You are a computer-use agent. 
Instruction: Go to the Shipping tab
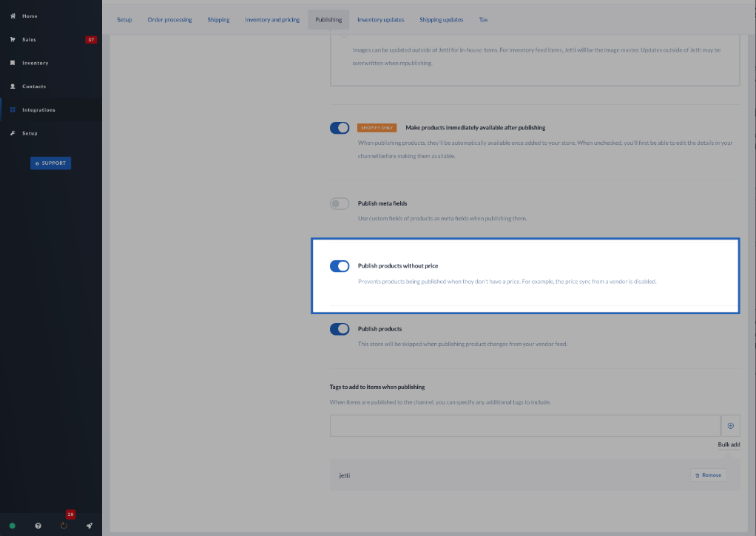click(218, 20)
